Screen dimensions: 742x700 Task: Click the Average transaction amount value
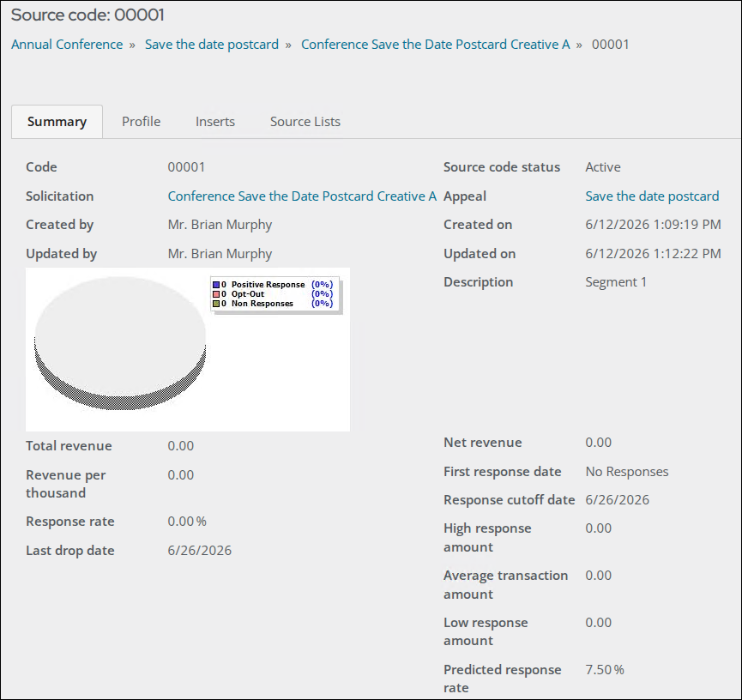click(599, 576)
